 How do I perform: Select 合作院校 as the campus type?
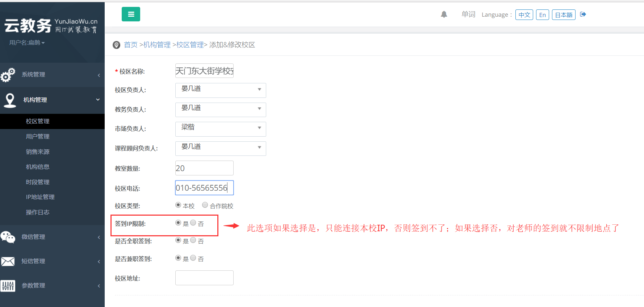click(205, 205)
